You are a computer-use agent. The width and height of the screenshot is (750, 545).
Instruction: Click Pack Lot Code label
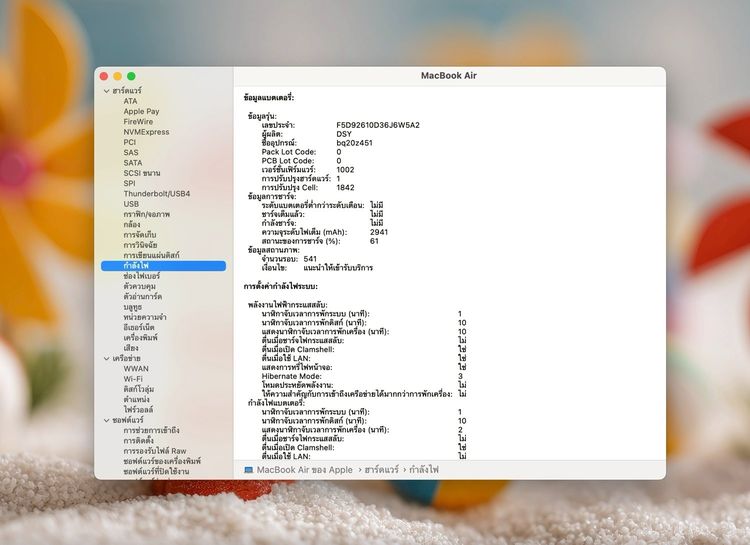[288, 152]
